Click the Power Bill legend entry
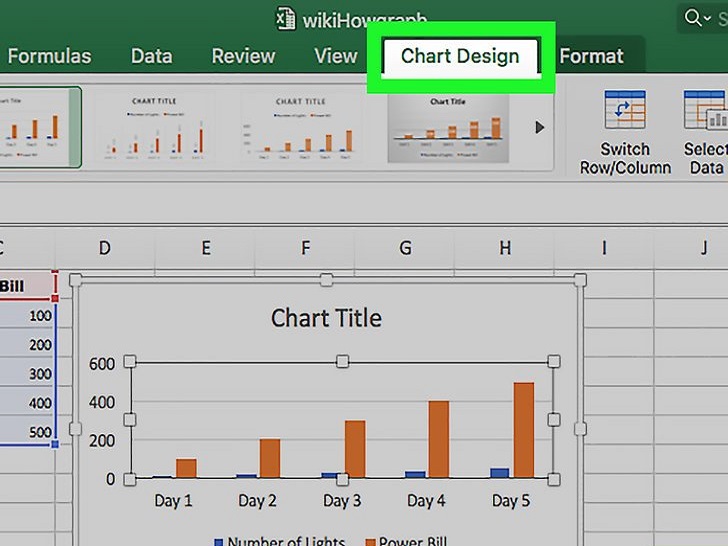This screenshot has height=546, width=728. click(x=406, y=541)
